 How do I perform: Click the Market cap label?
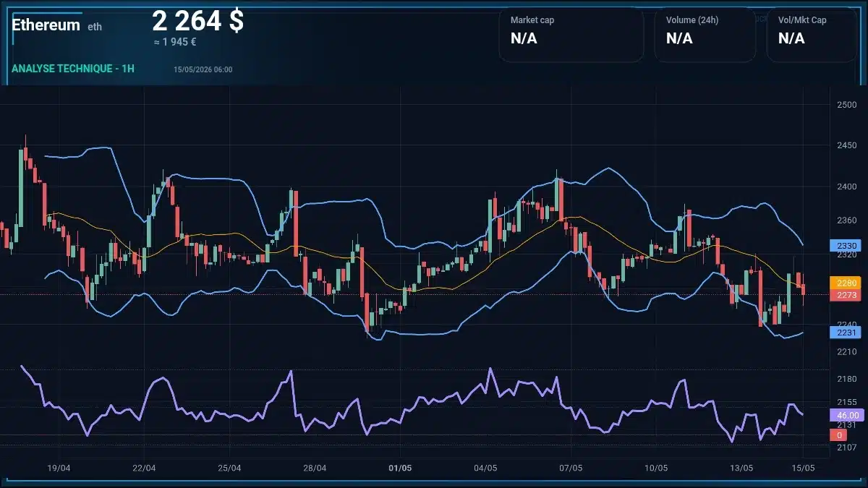click(532, 20)
